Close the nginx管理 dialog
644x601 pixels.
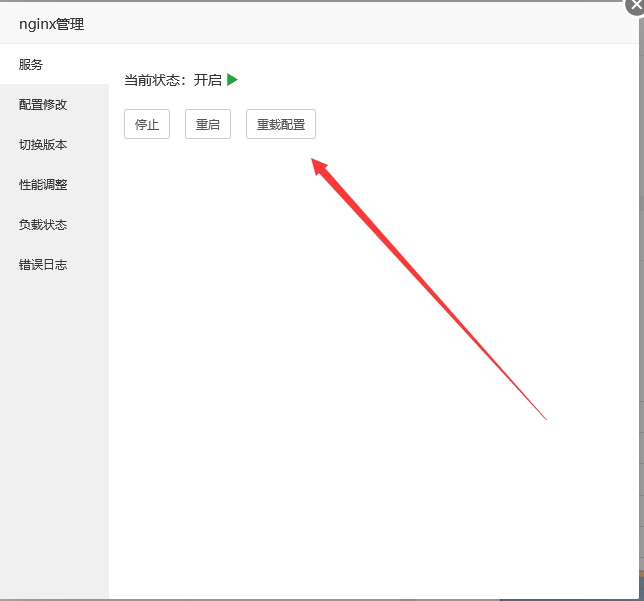(x=637, y=4)
